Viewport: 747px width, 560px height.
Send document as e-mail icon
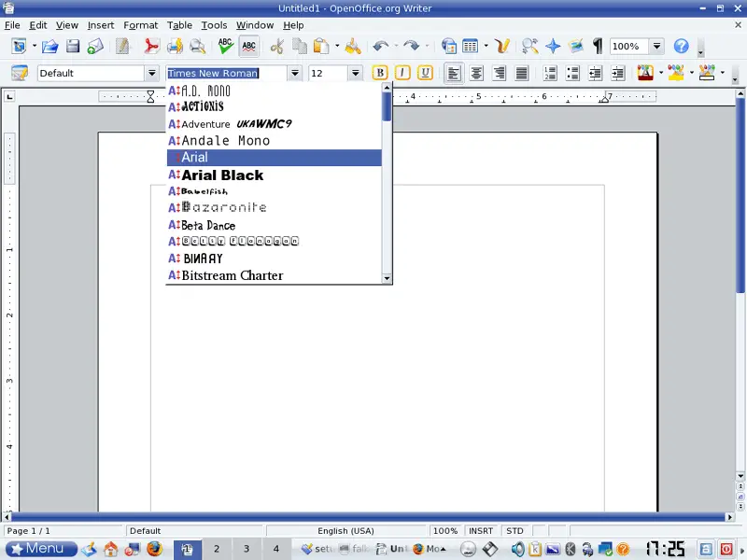point(95,46)
